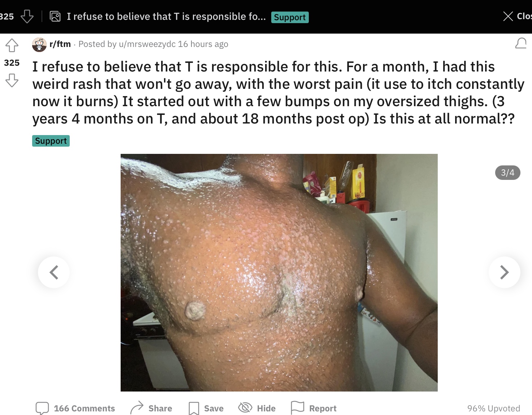Open the r/ftm subreddit avatar

click(39, 44)
